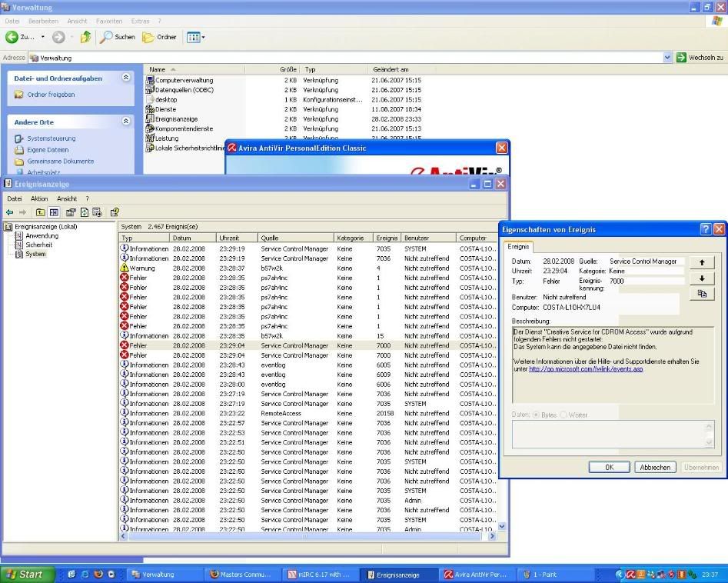Open Systemsteuerung from Andere Orte

[x=51, y=138]
